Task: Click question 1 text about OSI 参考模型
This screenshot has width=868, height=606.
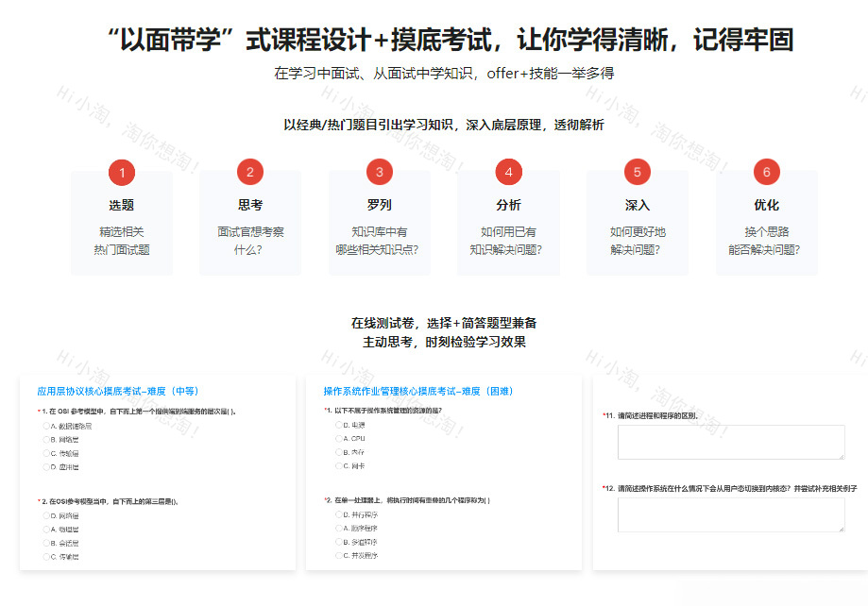Action: point(137,412)
